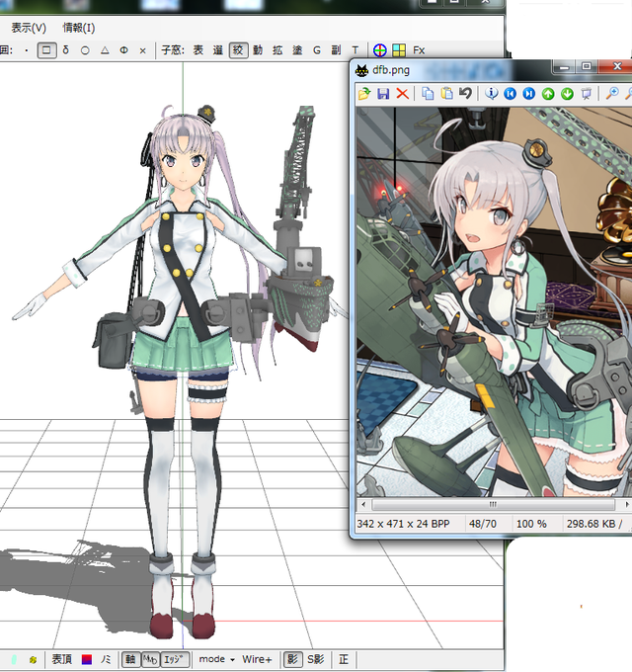The width and height of the screenshot is (632, 672).
Task: Click the "100 %" zoom status entry
Action: (x=531, y=524)
